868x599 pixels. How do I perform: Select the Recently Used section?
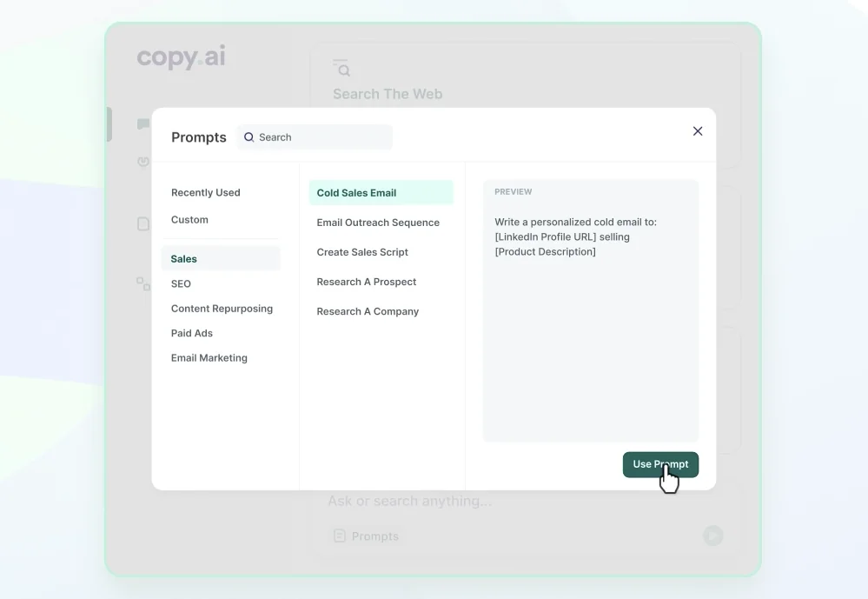click(205, 192)
